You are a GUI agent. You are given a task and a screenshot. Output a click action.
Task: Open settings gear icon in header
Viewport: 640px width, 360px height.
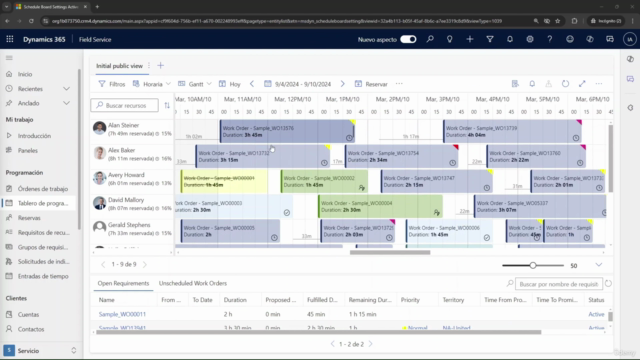(530, 39)
